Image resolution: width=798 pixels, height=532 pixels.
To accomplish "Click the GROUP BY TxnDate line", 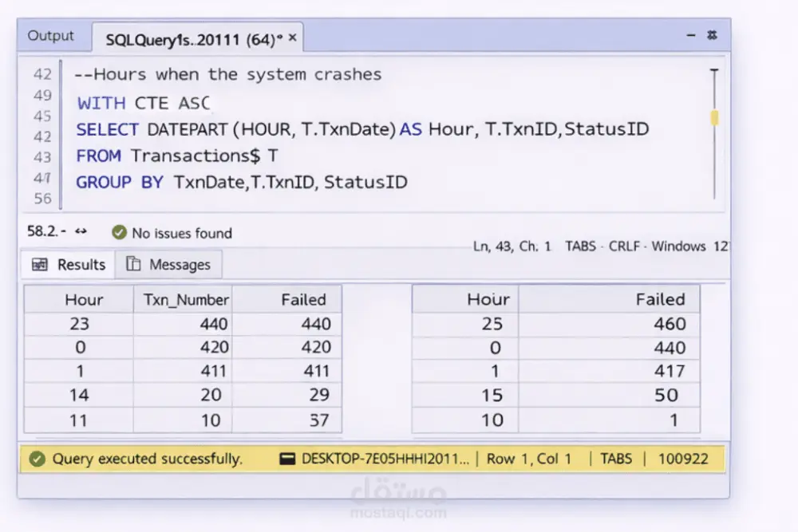I will tap(242, 182).
